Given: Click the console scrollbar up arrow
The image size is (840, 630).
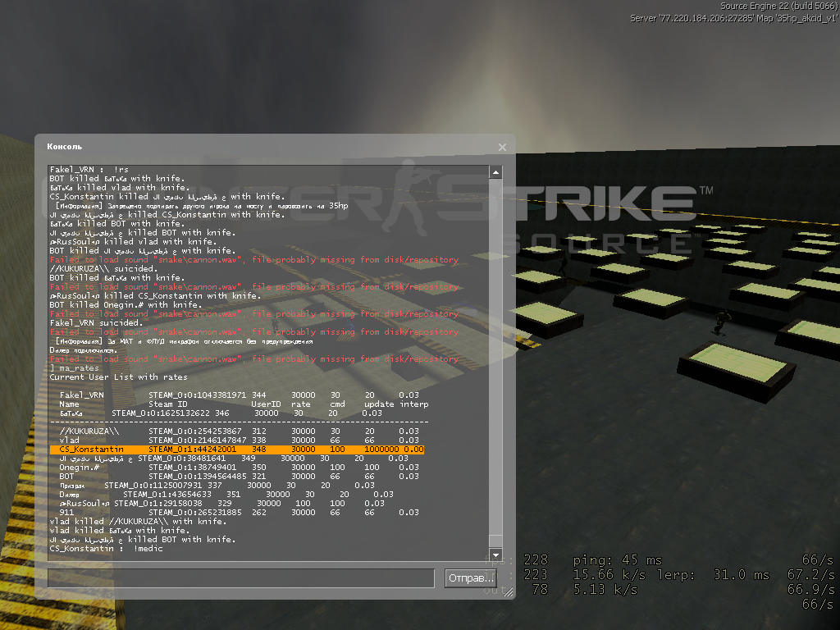Looking at the screenshot, I should pyautogui.click(x=495, y=172).
